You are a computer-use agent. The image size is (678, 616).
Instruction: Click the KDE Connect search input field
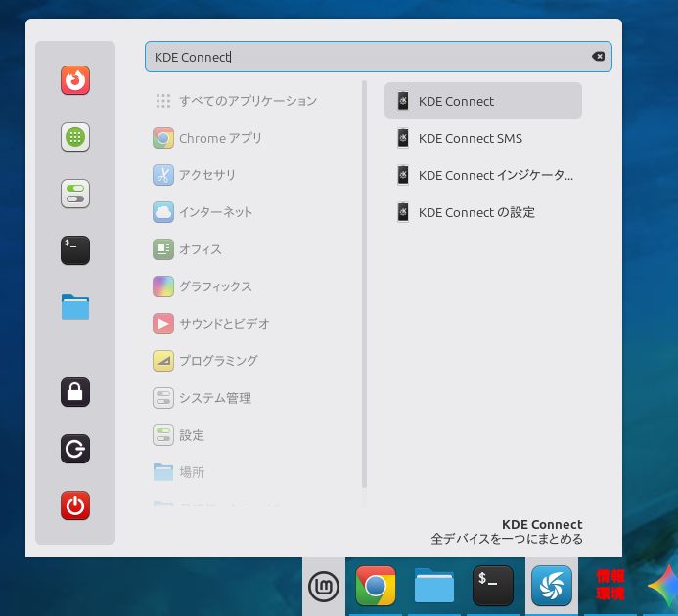click(x=372, y=57)
